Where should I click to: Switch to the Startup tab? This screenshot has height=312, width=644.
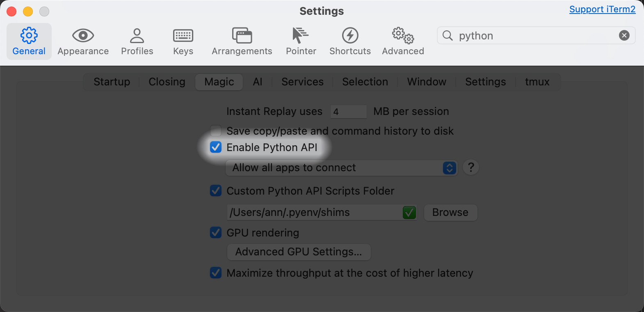pos(112,82)
